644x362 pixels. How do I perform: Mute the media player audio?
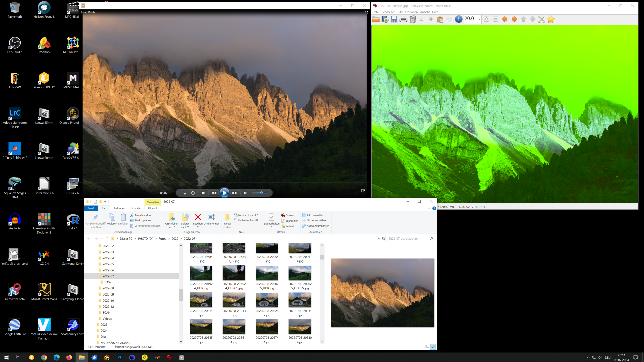[x=245, y=193]
